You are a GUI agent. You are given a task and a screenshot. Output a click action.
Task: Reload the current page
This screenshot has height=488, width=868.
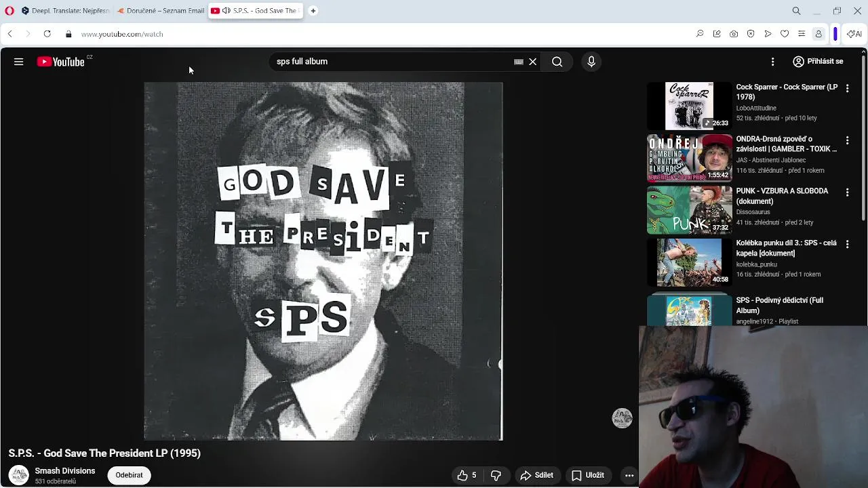(x=47, y=34)
